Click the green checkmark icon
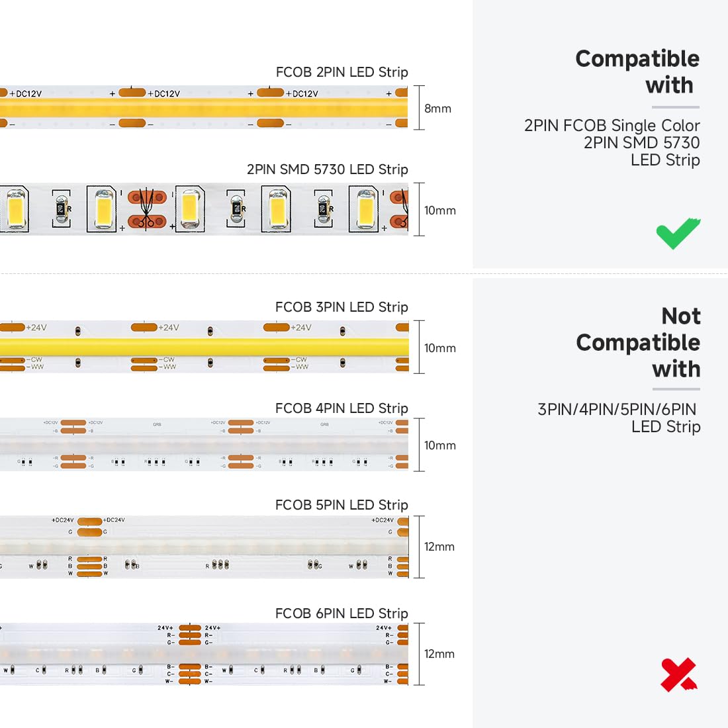 [x=678, y=233]
